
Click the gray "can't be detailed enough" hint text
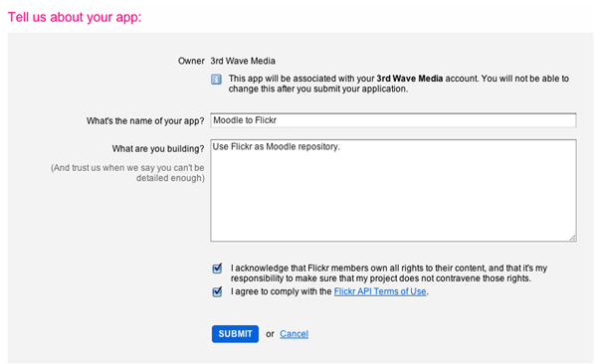tap(128, 173)
